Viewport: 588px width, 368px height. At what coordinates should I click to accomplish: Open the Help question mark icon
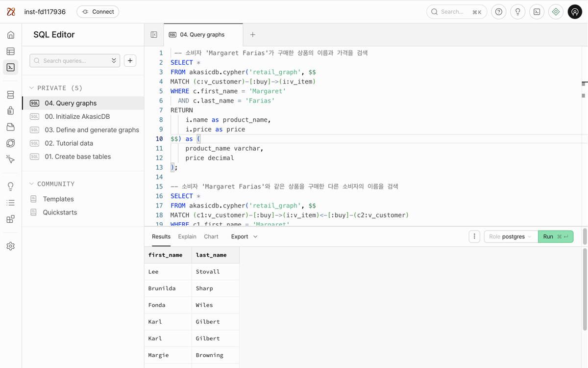[x=499, y=12]
